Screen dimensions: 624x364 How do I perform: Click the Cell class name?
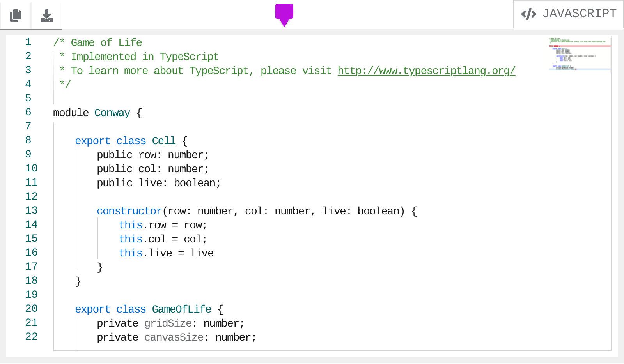coord(164,141)
